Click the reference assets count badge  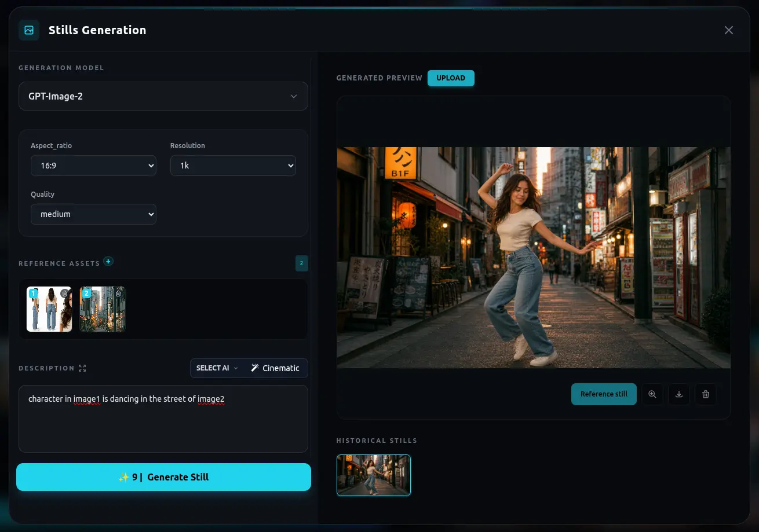pos(302,263)
